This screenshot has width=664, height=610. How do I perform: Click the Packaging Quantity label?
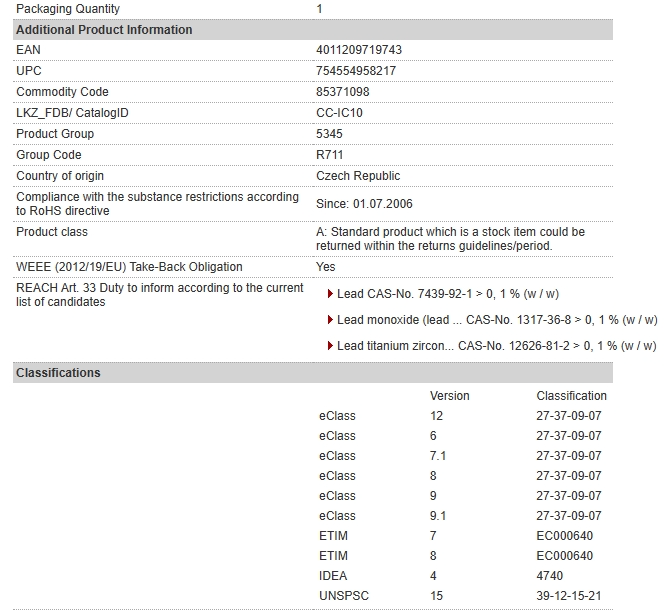(68, 9)
